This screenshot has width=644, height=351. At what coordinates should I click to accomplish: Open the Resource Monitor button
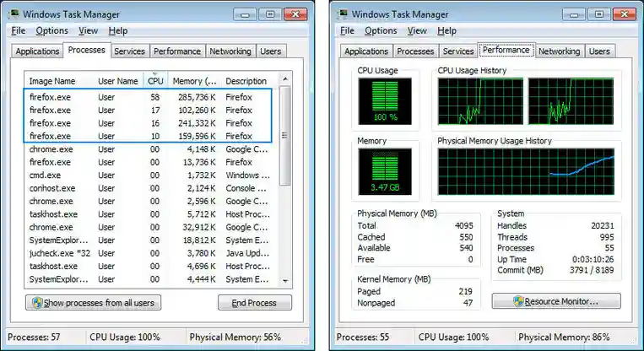(555, 301)
